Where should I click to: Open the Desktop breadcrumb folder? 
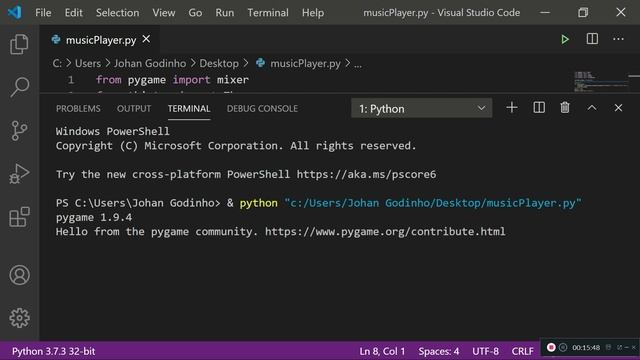(x=219, y=63)
